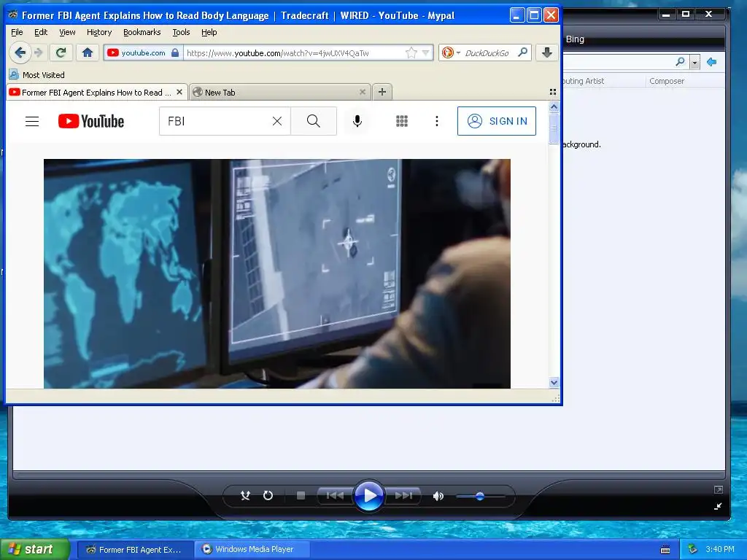The image size is (747, 560).
Task: Click the DuckDuckGo search magnifier
Action: 522,52
